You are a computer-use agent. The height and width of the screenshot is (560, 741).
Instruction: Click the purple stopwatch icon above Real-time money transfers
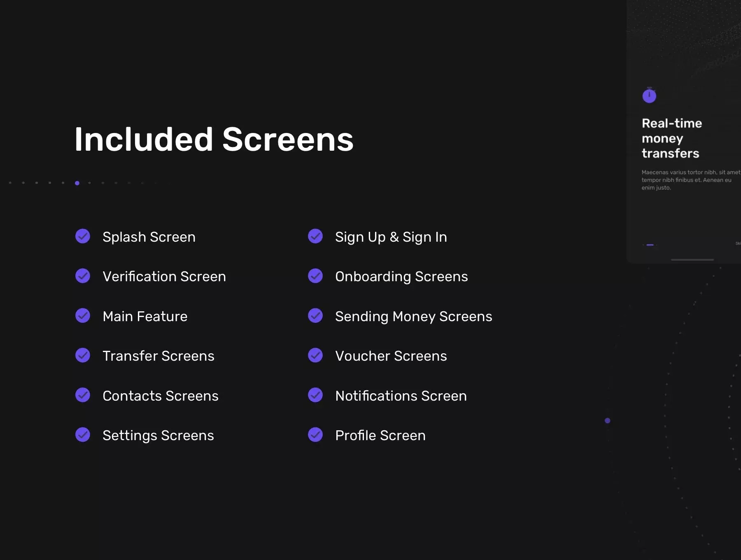(649, 95)
